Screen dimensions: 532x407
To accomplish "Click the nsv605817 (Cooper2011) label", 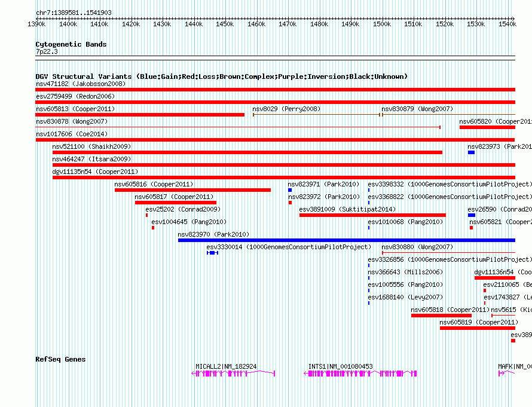I will coord(174,197).
